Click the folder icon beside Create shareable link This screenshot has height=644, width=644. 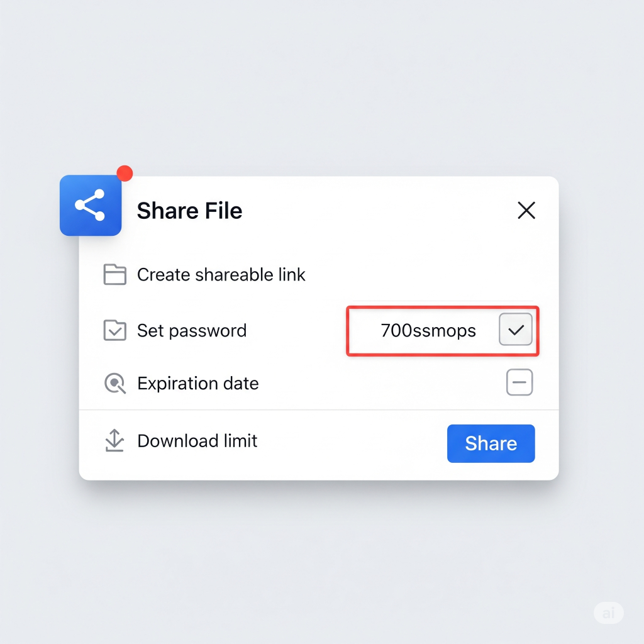click(x=114, y=274)
